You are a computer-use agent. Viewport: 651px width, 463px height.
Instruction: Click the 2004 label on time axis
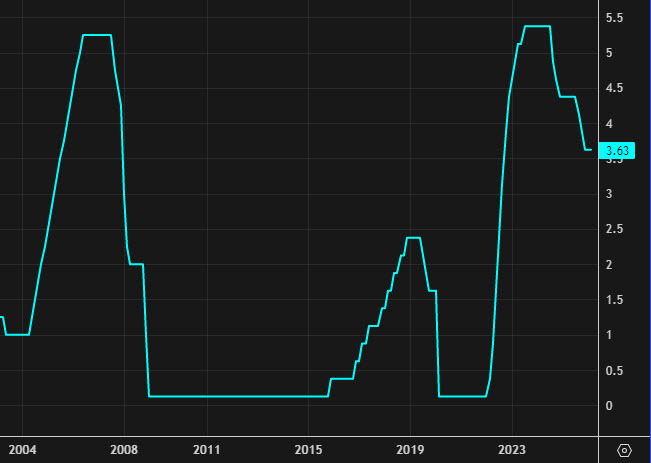[23, 450]
